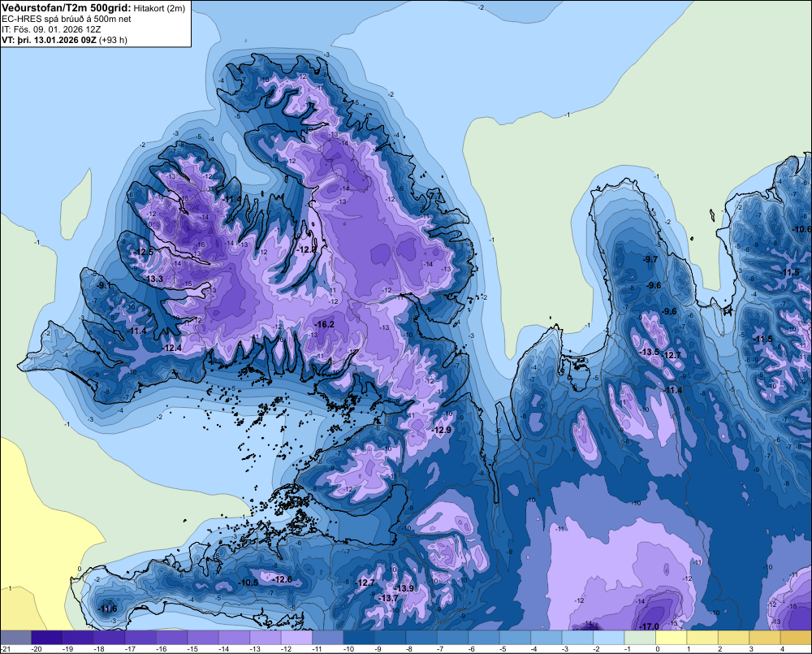
Task: Click the legend number -7
Action: tap(441, 649)
